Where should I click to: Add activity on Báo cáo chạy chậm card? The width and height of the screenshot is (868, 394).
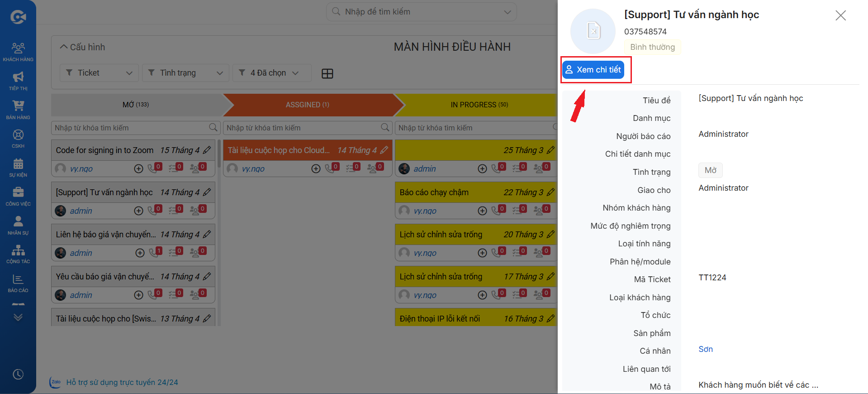483,211
